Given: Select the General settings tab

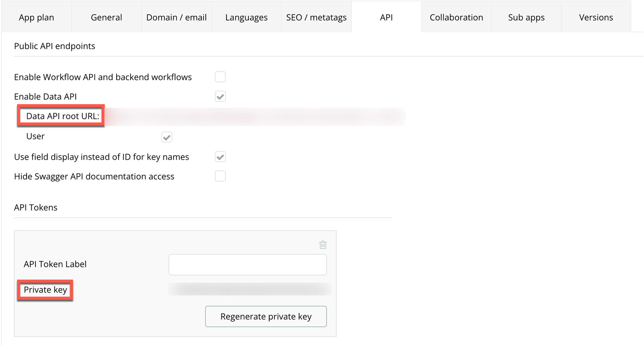Looking at the screenshot, I should (x=106, y=17).
